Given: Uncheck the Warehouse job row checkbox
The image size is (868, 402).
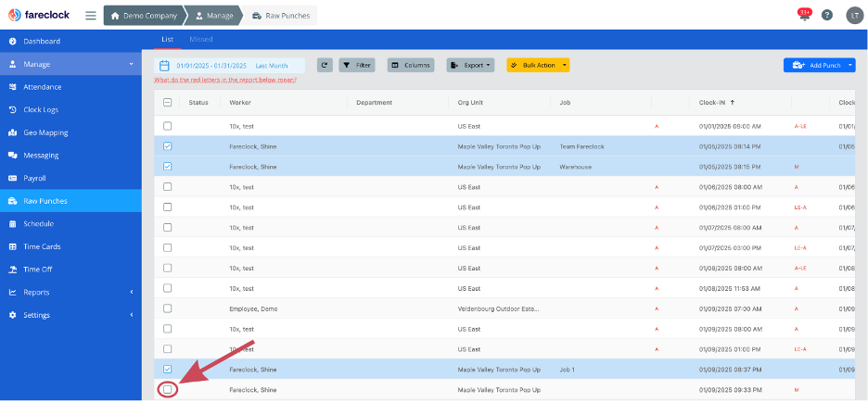Looking at the screenshot, I should pyautogui.click(x=168, y=167).
